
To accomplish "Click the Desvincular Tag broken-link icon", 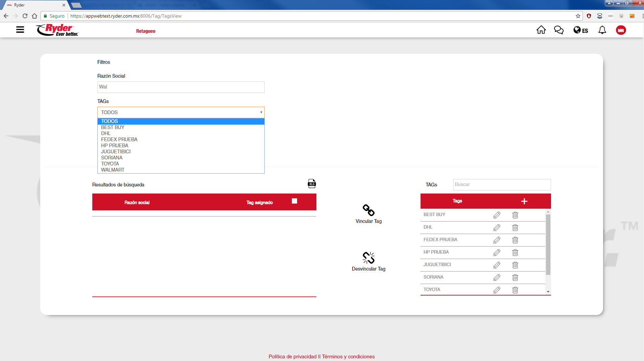I will [368, 258].
